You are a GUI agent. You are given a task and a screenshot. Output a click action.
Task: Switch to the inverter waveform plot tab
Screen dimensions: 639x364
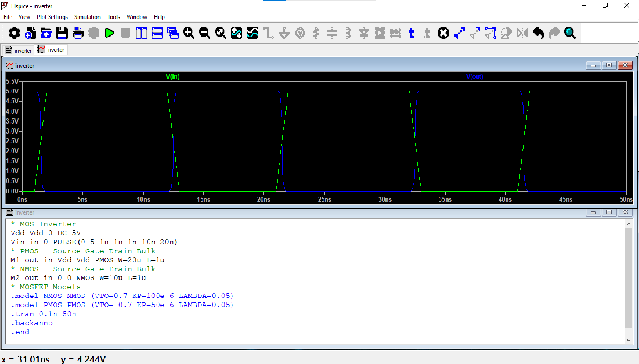point(51,50)
